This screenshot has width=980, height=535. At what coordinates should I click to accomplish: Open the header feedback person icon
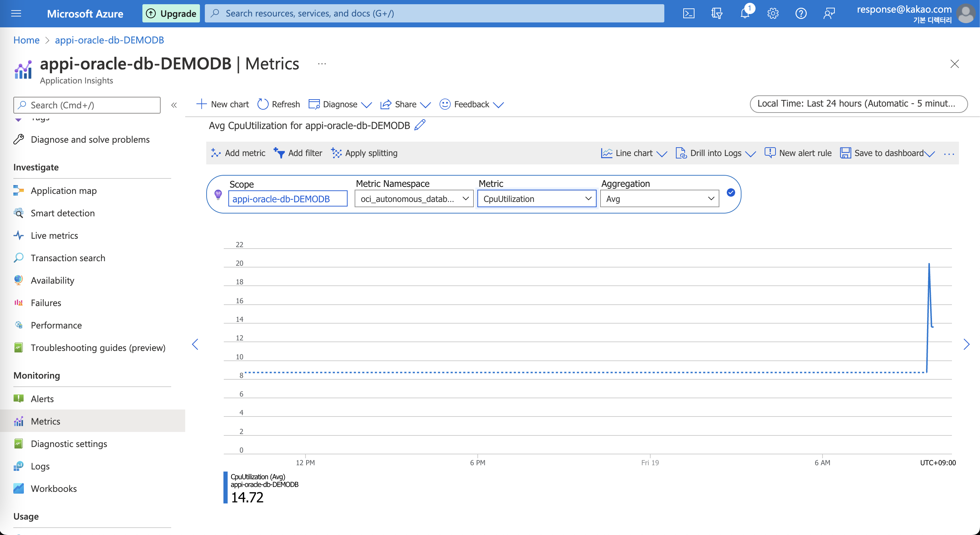coord(829,14)
